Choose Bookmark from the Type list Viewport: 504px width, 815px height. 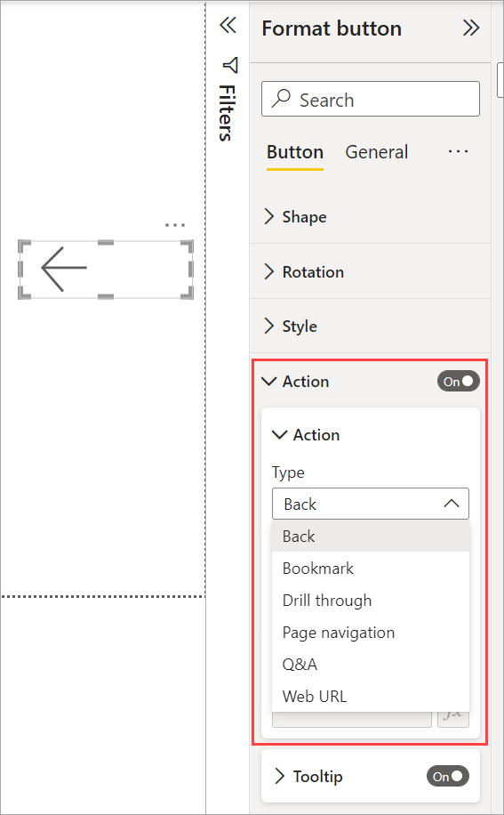coord(371,569)
